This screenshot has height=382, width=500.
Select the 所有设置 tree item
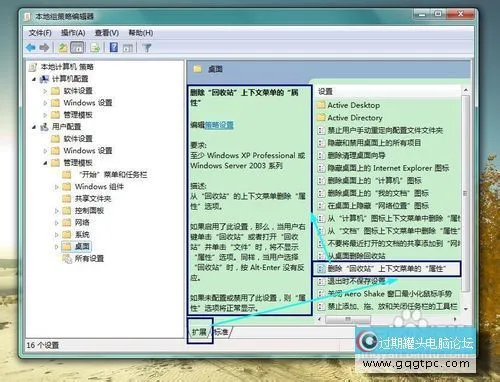(89, 259)
